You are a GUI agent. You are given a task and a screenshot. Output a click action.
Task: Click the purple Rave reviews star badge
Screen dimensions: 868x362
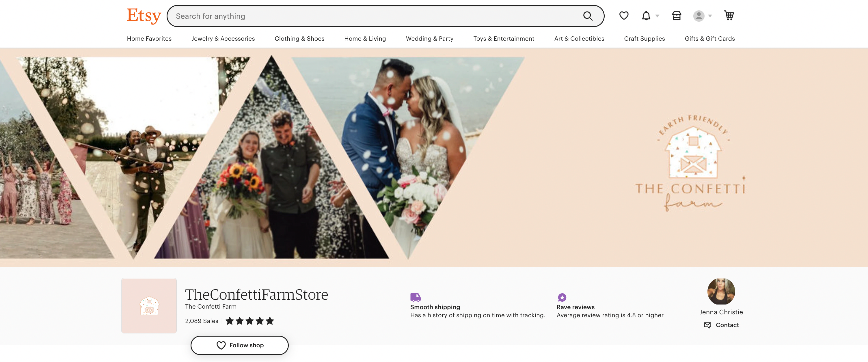pyautogui.click(x=562, y=297)
